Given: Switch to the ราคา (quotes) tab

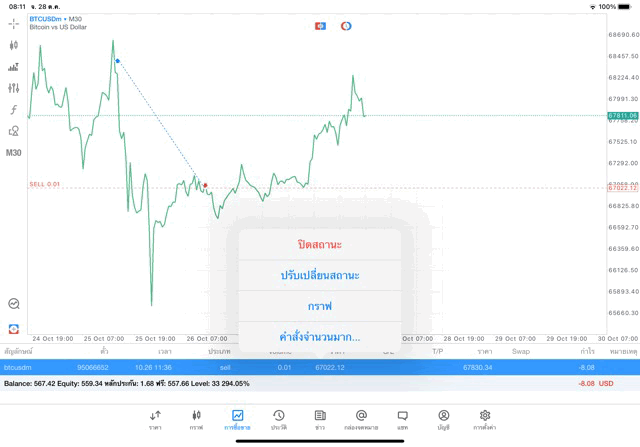Looking at the screenshot, I should click(x=155, y=418).
